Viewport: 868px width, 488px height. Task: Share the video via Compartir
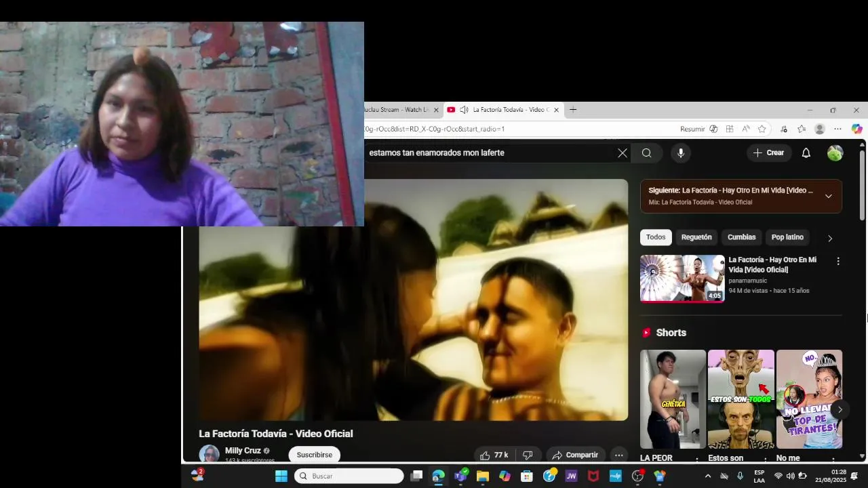(575, 455)
